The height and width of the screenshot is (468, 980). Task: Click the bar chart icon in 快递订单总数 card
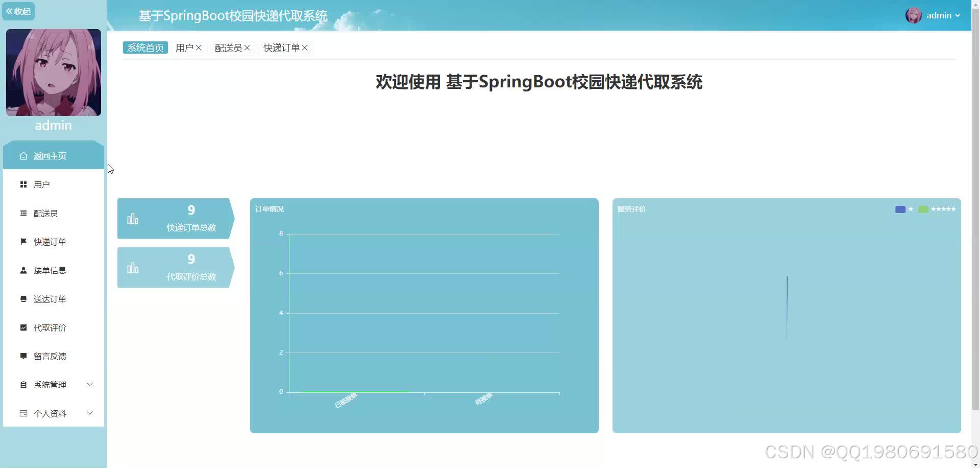point(133,219)
